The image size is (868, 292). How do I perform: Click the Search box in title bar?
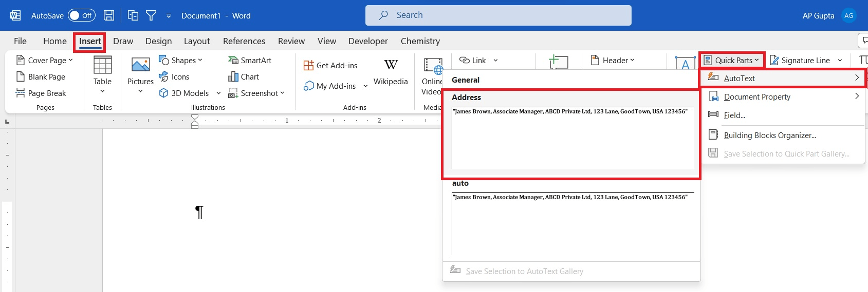point(498,15)
